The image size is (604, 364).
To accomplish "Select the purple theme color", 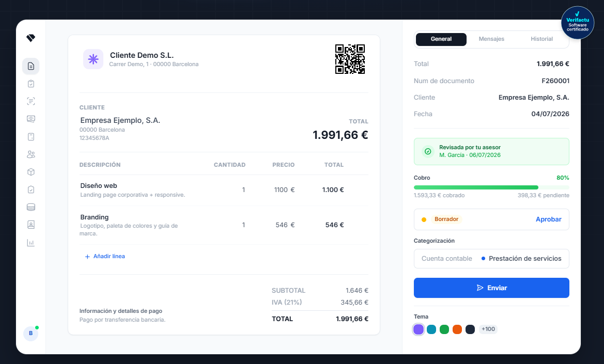I will click(x=419, y=329).
